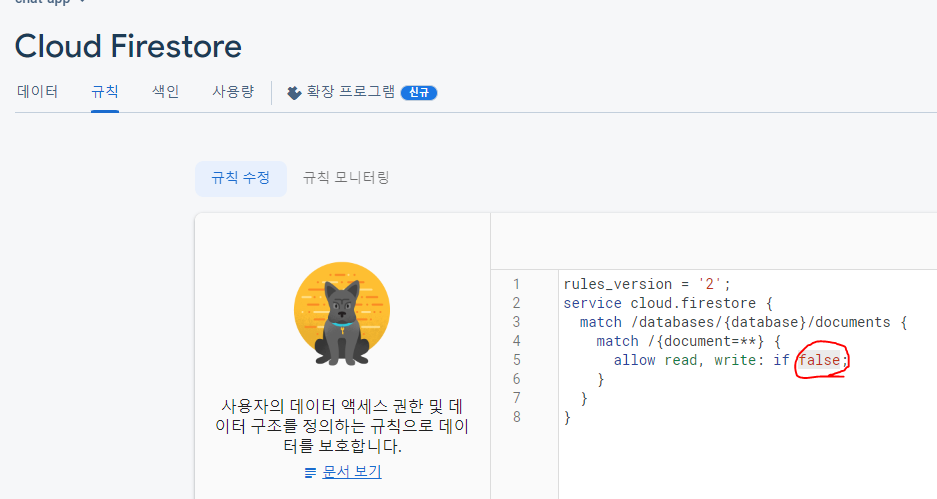This screenshot has width=937, height=499.
Task: Click the '2' version string in line 1
Action: point(710,284)
